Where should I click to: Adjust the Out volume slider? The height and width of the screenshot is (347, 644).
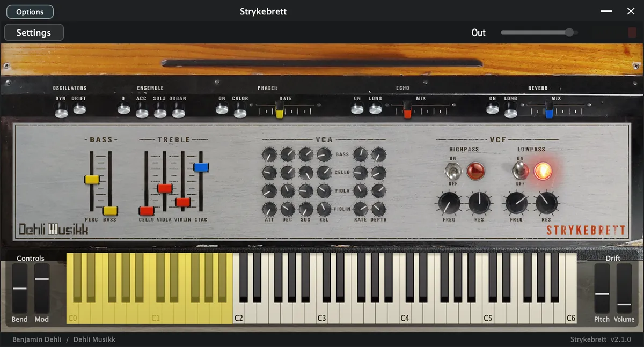click(x=539, y=33)
